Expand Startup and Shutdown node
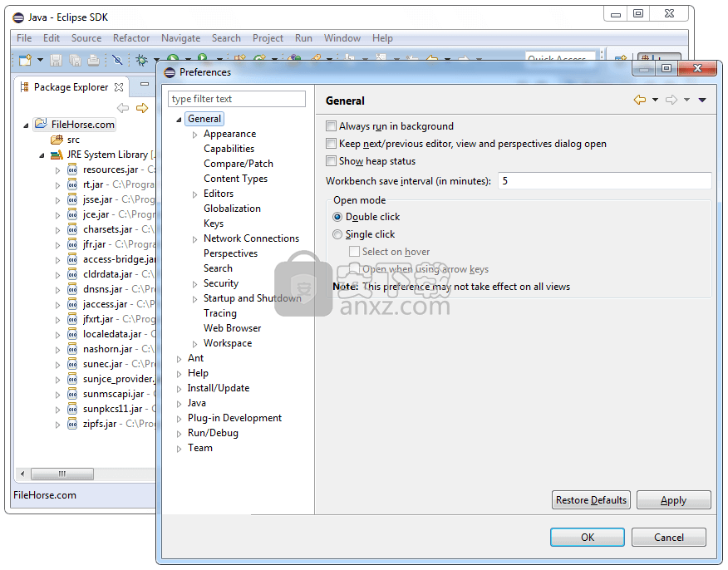Viewport: 728px width, 570px height. (x=194, y=299)
